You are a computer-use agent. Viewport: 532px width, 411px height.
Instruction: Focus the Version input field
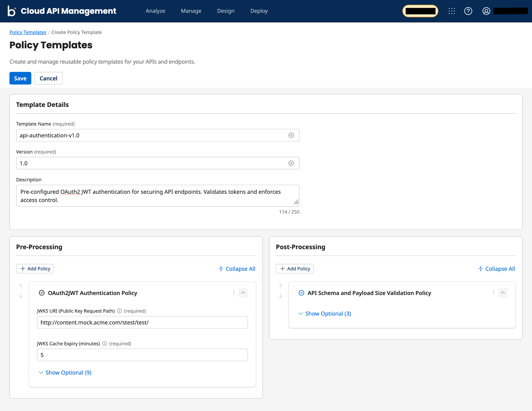coord(158,163)
